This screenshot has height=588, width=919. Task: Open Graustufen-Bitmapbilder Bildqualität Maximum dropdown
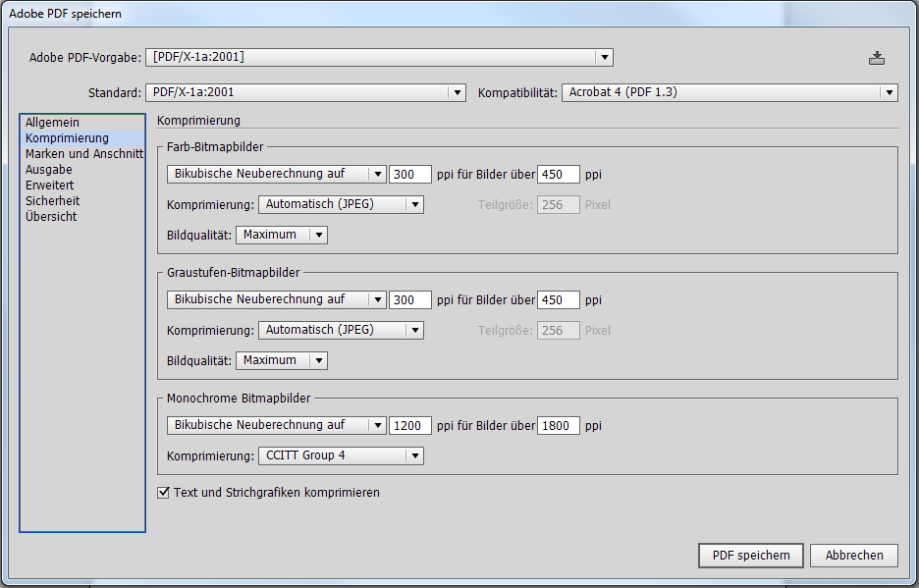click(282, 360)
